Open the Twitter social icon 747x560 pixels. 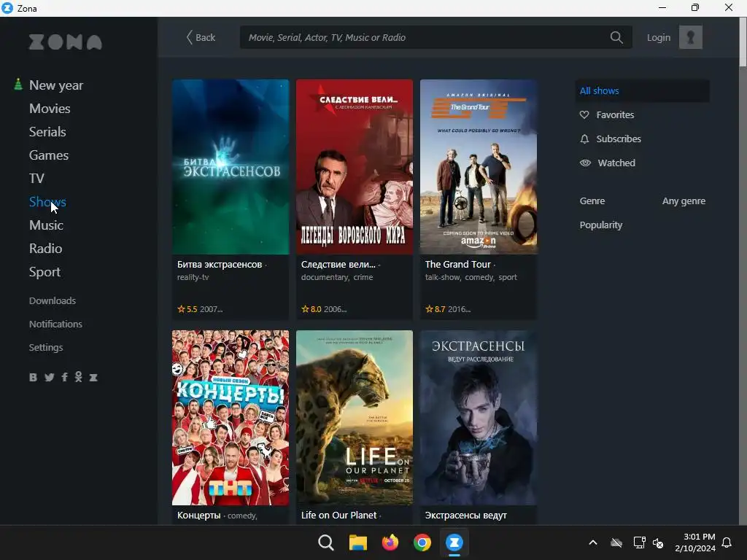click(x=49, y=377)
